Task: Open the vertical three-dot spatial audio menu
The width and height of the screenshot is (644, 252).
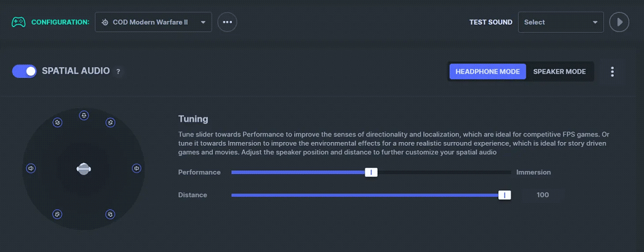Action: pyautogui.click(x=613, y=72)
